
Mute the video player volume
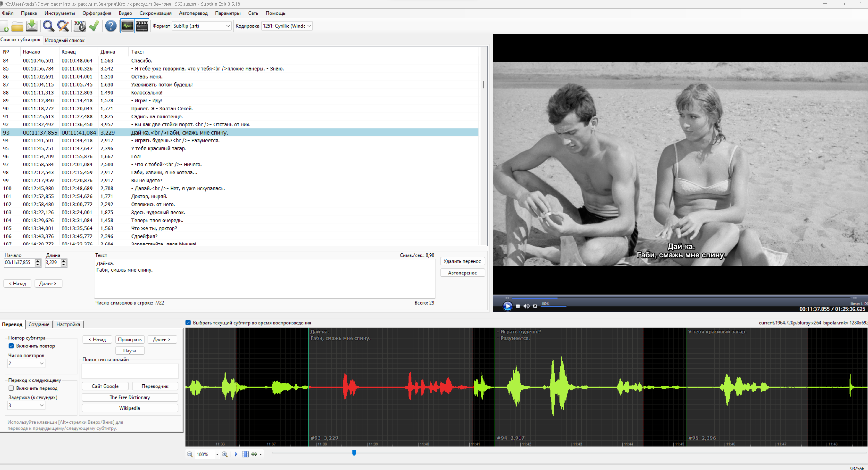(526, 306)
